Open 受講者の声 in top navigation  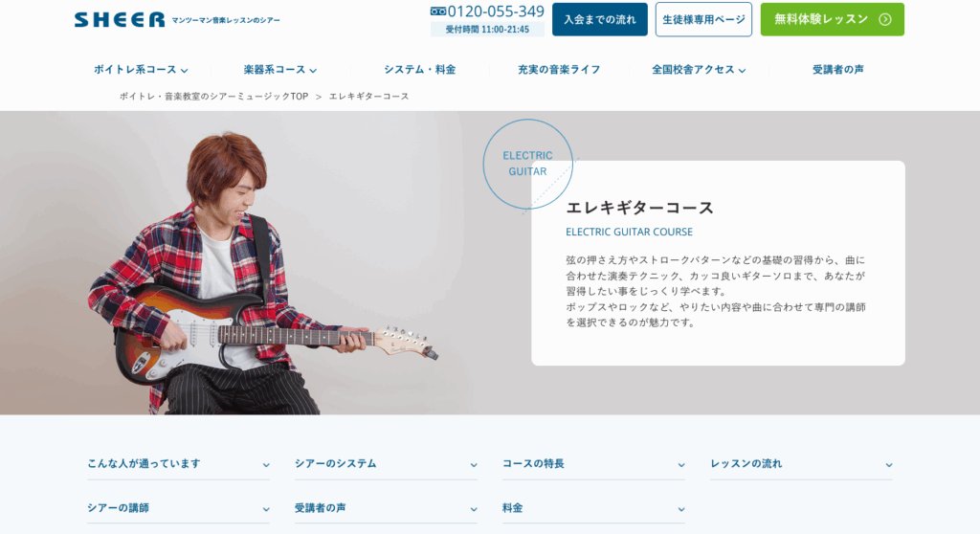pyautogui.click(x=837, y=70)
